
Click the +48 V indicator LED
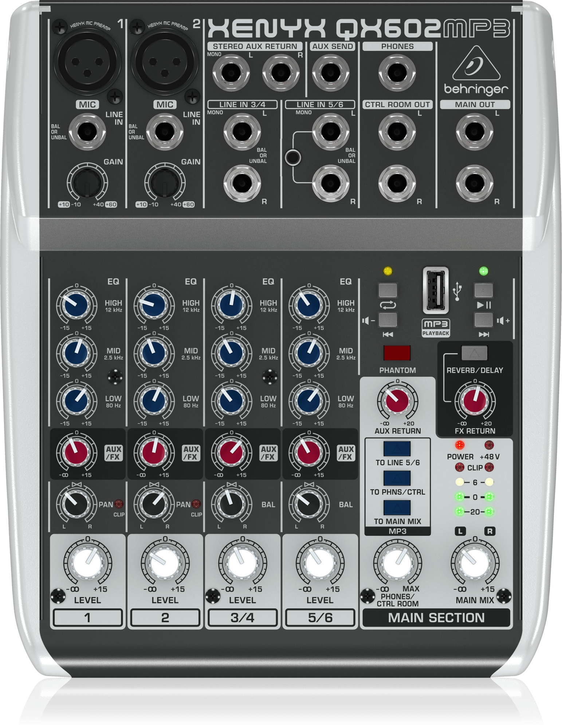(489, 445)
